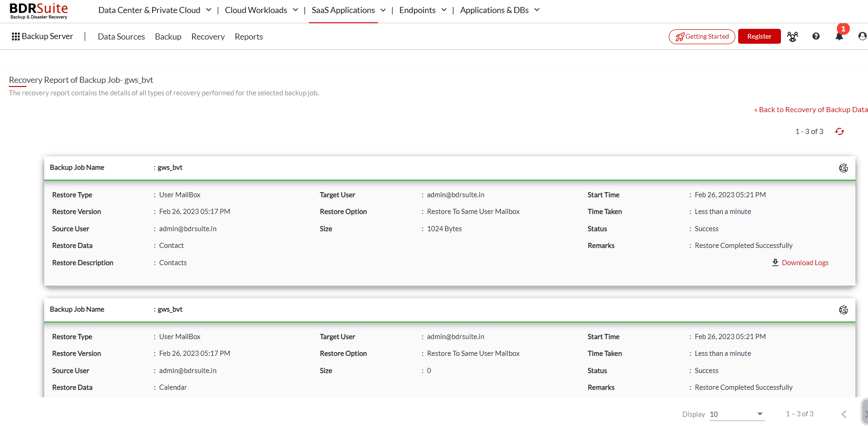Click the vertical scrollbar handle
868x427 pixels.
pos(865,411)
